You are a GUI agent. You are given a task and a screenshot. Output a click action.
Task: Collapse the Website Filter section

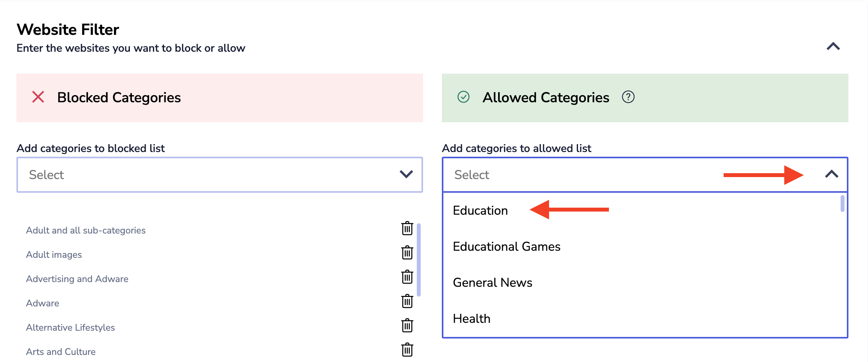833,47
